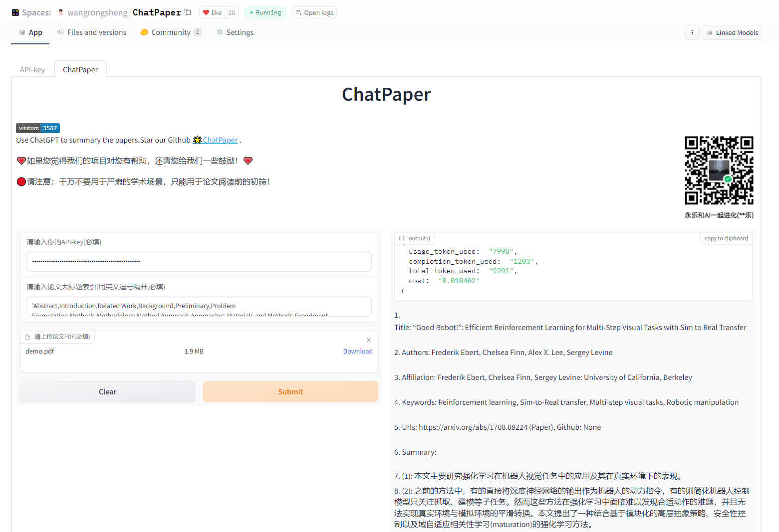779x532 pixels.
Task: Open the API-key tab
Action: (32, 69)
